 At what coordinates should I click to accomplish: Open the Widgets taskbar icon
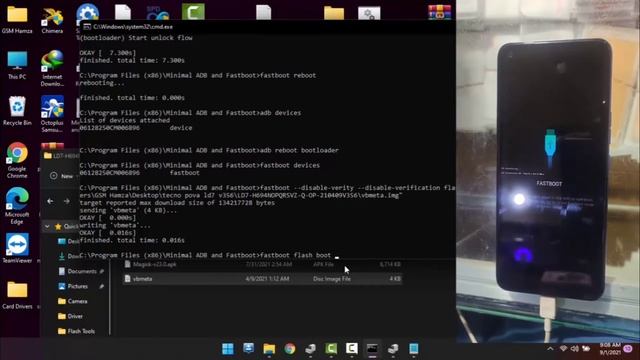(x=248, y=349)
